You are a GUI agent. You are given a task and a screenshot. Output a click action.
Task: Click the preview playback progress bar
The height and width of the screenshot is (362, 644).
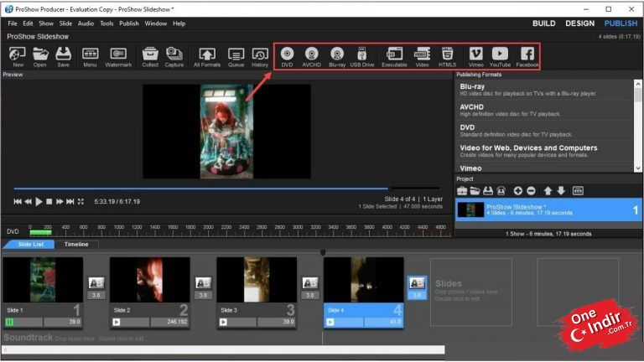(226, 189)
